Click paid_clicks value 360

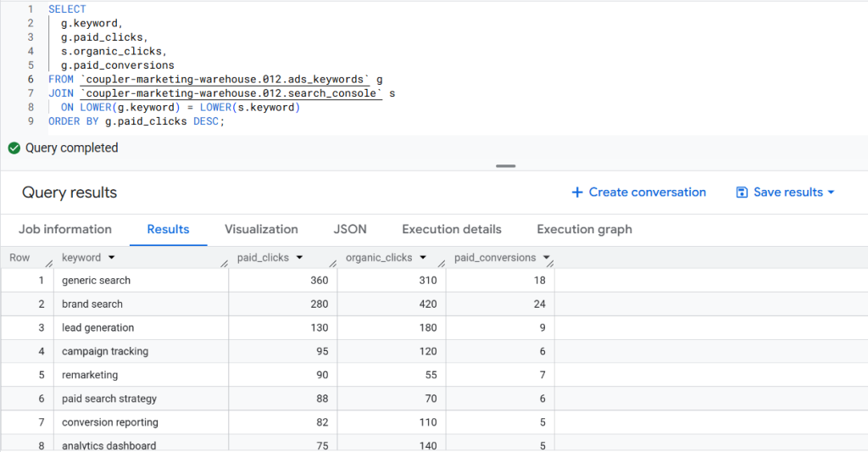[x=320, y=281]
